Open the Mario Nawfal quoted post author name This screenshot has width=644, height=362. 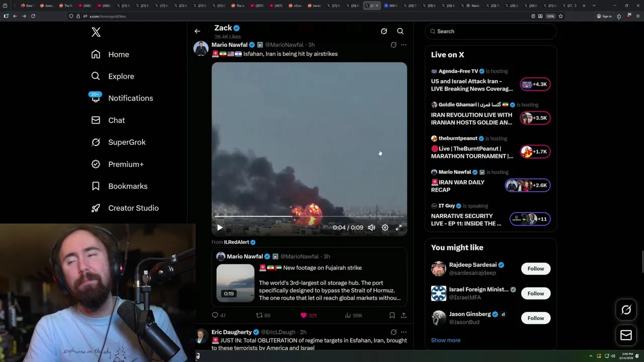245,256
